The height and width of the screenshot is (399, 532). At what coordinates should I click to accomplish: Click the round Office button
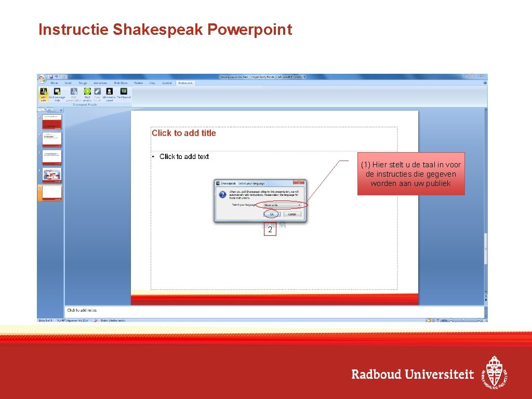(x=42, y=79)
